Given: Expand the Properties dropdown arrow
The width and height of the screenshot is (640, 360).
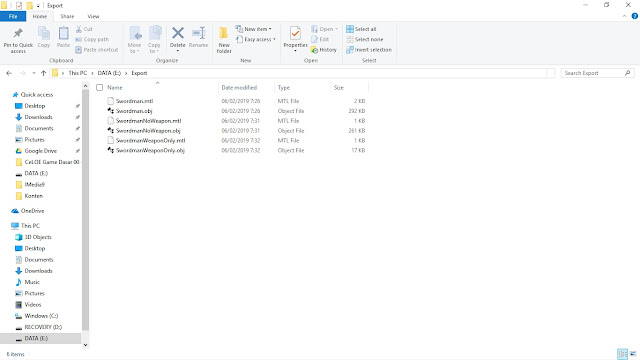Looking at the screenshot, I should click(x=295, y=51).
